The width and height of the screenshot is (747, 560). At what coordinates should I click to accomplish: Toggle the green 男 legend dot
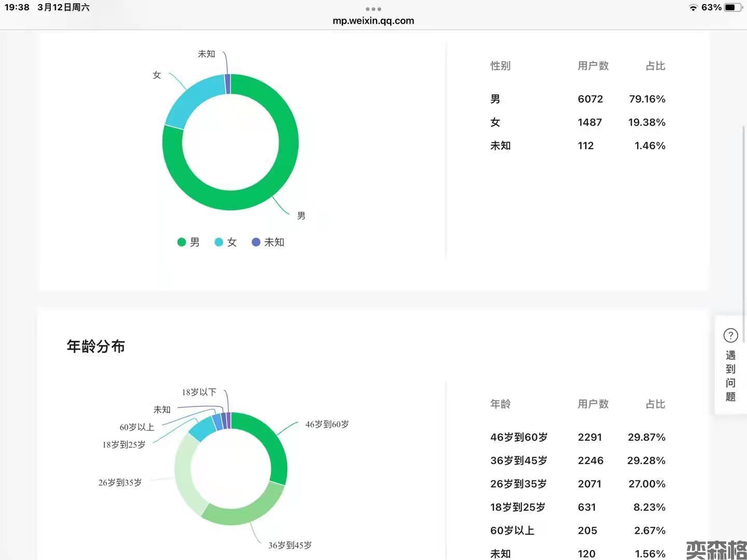click(182, 242)
